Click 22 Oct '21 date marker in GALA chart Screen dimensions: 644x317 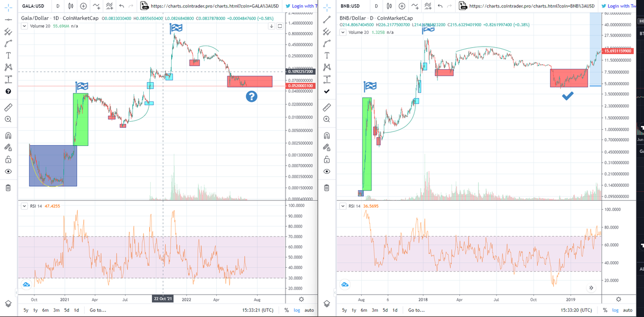[x=163, y=299]
